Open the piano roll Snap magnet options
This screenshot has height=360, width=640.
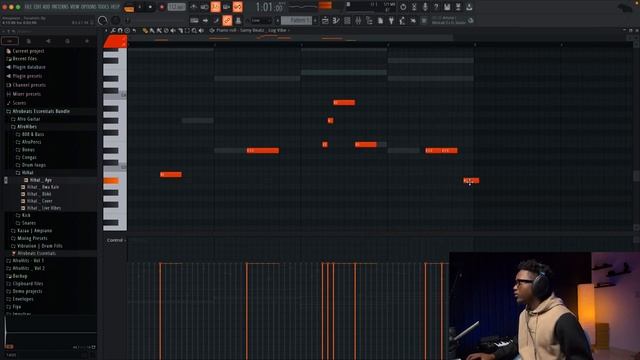coord(120,31)
